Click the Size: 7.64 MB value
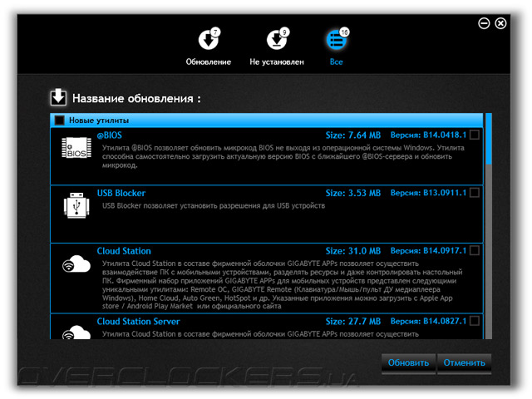532x399 pixels. coord(353,135)
